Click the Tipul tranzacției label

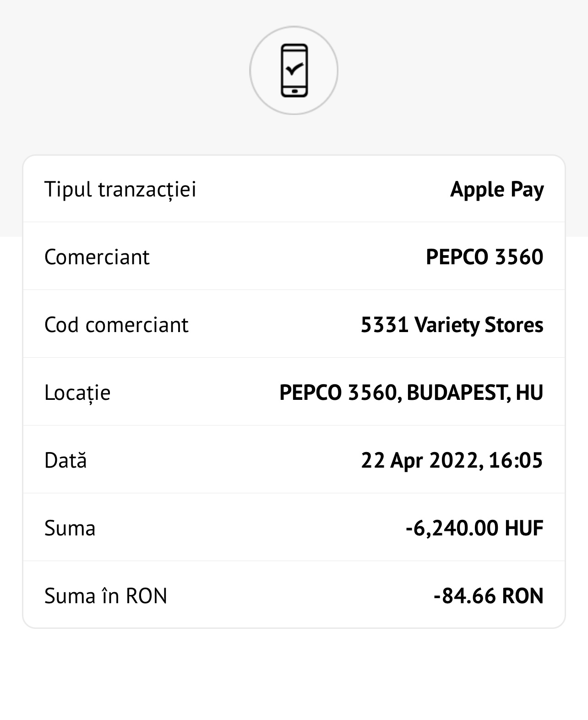(x=120, y=189)
